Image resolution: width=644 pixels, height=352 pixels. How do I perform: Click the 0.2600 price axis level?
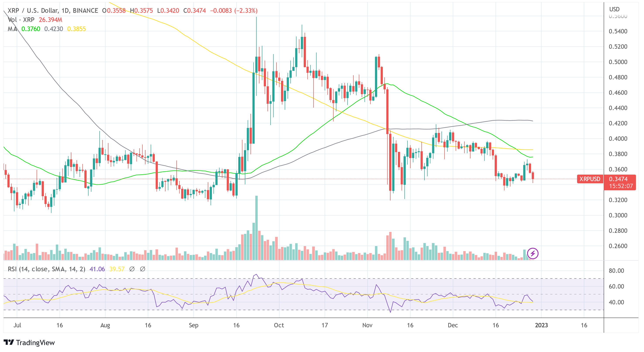point(618,246)
